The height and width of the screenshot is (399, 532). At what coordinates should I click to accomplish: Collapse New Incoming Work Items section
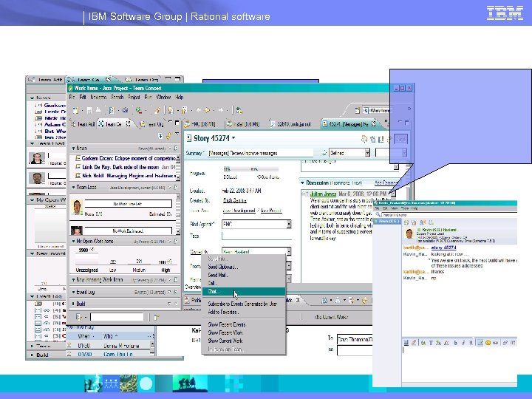(73, 280)
